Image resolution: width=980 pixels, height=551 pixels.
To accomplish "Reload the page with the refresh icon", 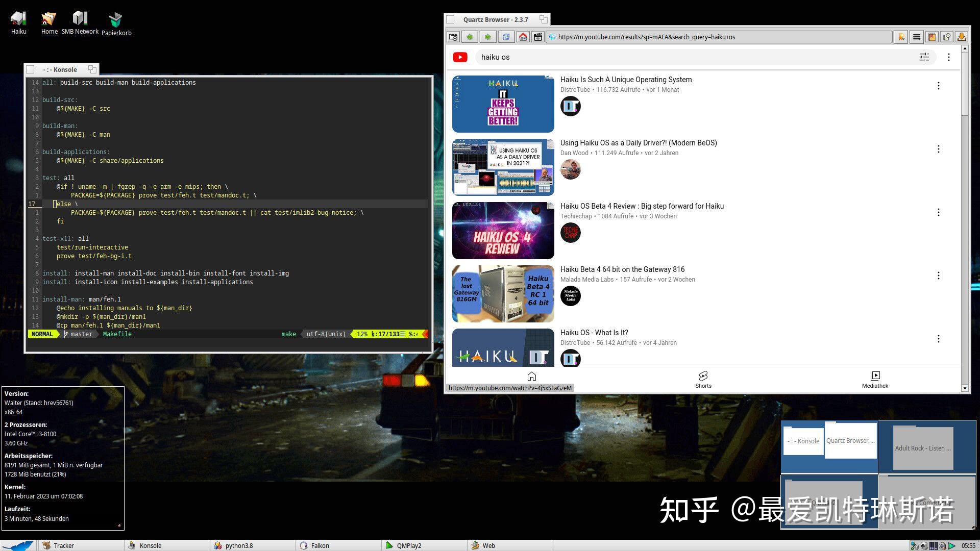I will (x=506, y=37).
